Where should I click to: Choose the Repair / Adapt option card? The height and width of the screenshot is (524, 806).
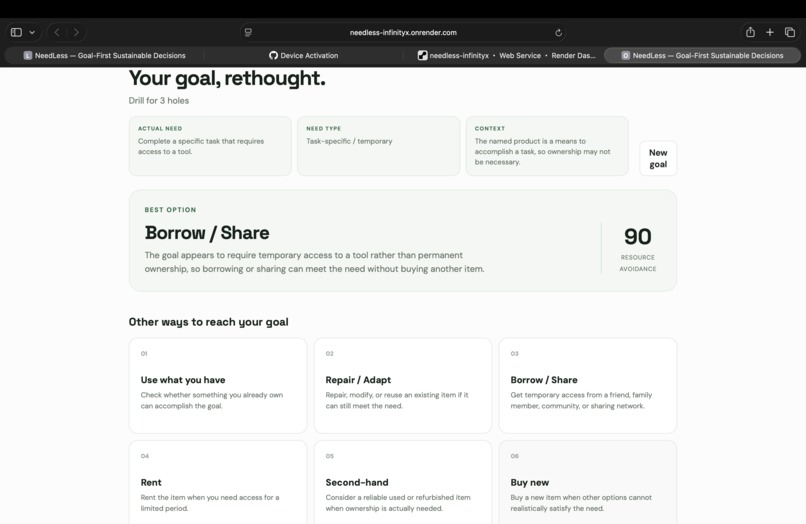coord(402,386)
